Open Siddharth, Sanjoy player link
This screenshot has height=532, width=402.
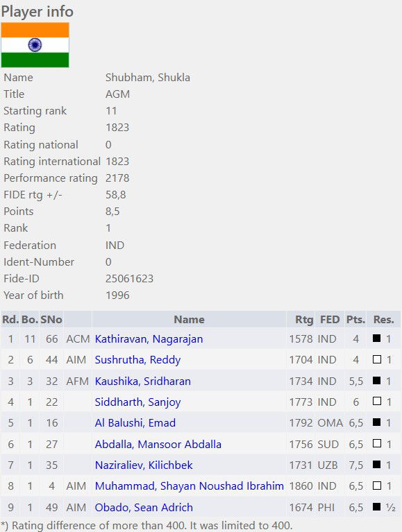(x=137, y=402)
